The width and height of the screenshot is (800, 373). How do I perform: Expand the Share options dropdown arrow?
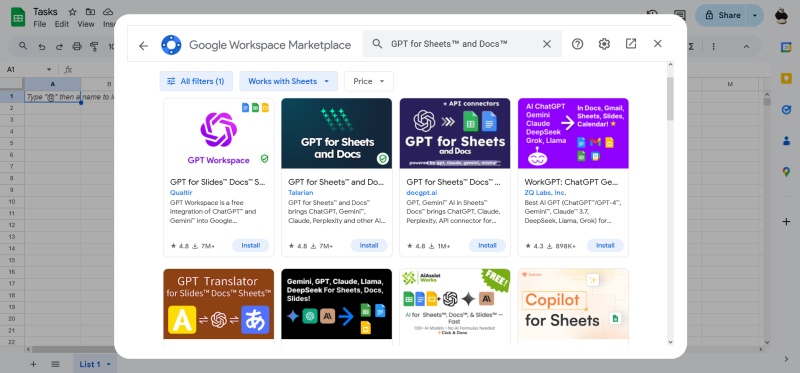[755, 15]
